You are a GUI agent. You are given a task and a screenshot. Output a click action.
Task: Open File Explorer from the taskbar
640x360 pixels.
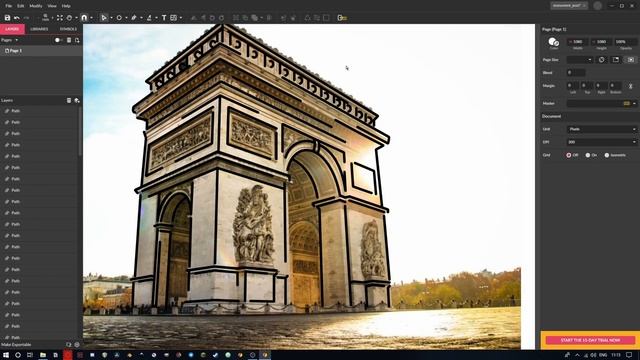click(x=43, y=355)
